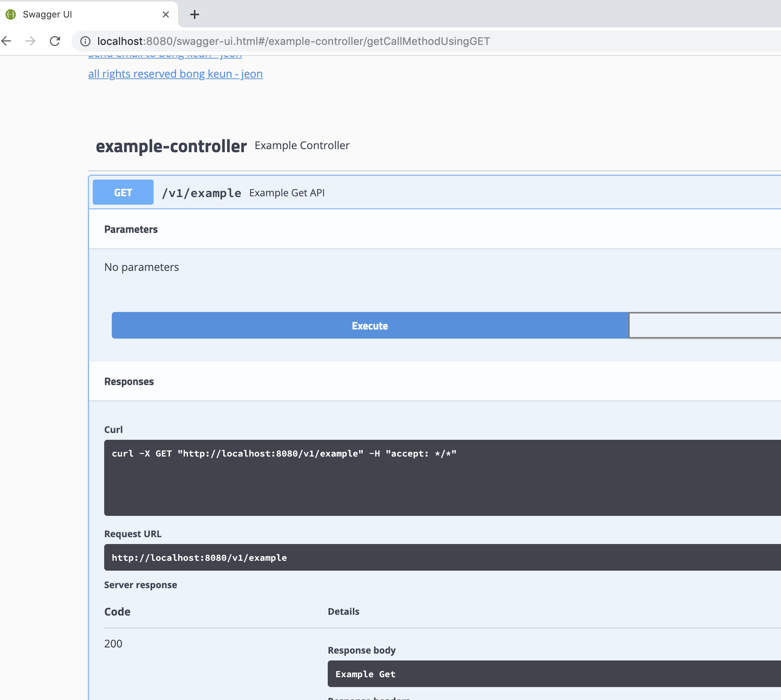Click the Code column header
Image resolution: width=781 pixels, height=700 pixels.
tap(117, 611)
